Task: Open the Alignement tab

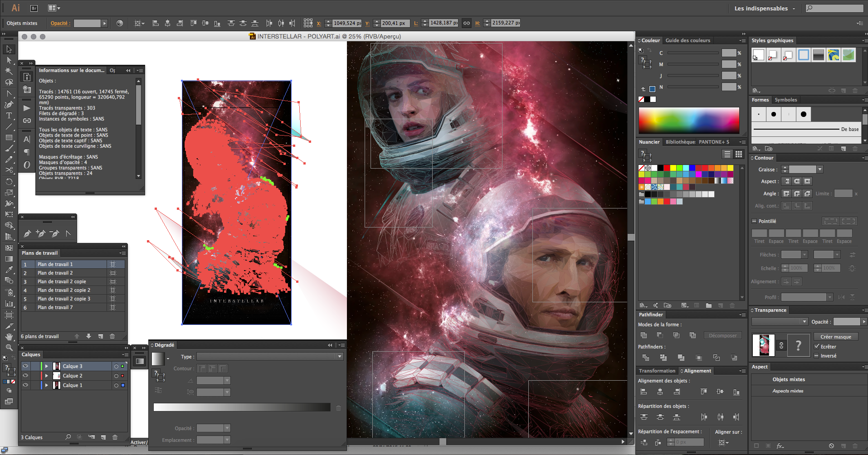Action: click(x=697, y=371)
